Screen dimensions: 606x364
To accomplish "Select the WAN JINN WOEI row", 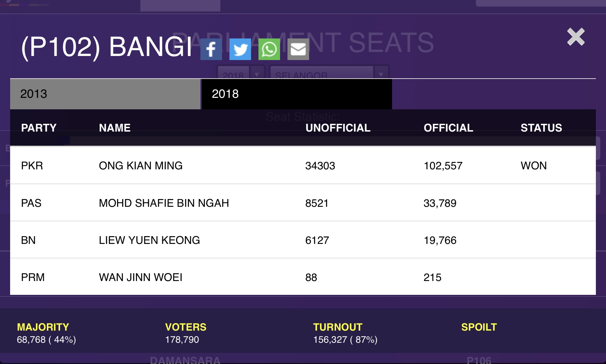I will [x=303, y=277].
